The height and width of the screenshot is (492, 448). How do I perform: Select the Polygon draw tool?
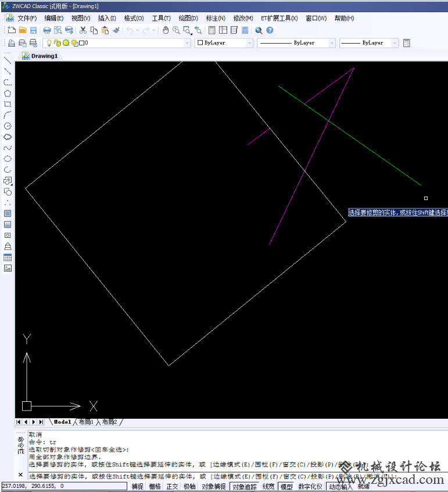pyautogui.click(x=8, y=94)
